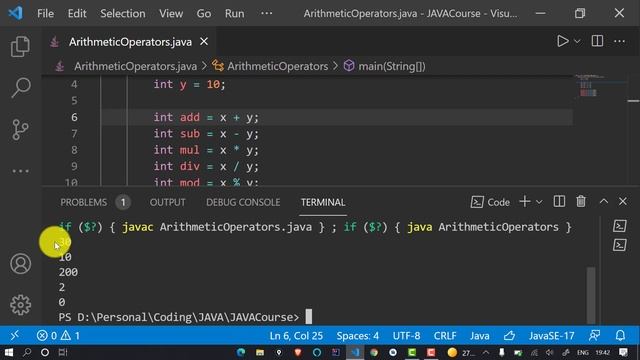Show hidden menus via title bar ellipsis
The width and height of the screenshot is (640, 360).
tap(267, 13)
